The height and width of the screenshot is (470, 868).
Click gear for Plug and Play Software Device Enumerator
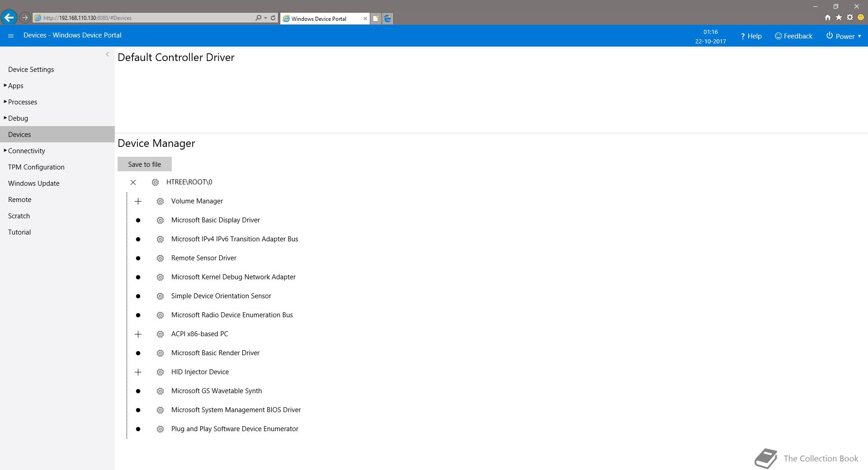160,429
